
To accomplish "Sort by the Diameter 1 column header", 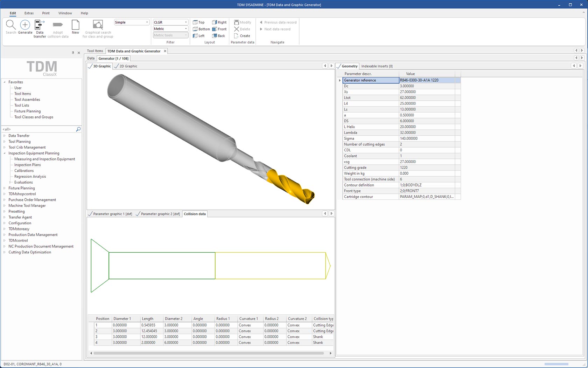I will pos(125,319).
